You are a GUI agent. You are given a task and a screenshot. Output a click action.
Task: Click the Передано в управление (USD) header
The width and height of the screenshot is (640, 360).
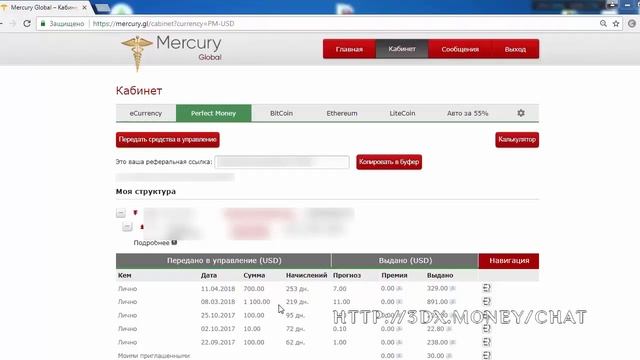click(224, 261)
